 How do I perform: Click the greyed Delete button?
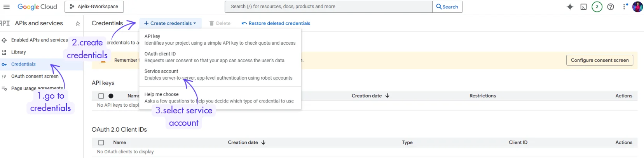[x=220, y=23]
